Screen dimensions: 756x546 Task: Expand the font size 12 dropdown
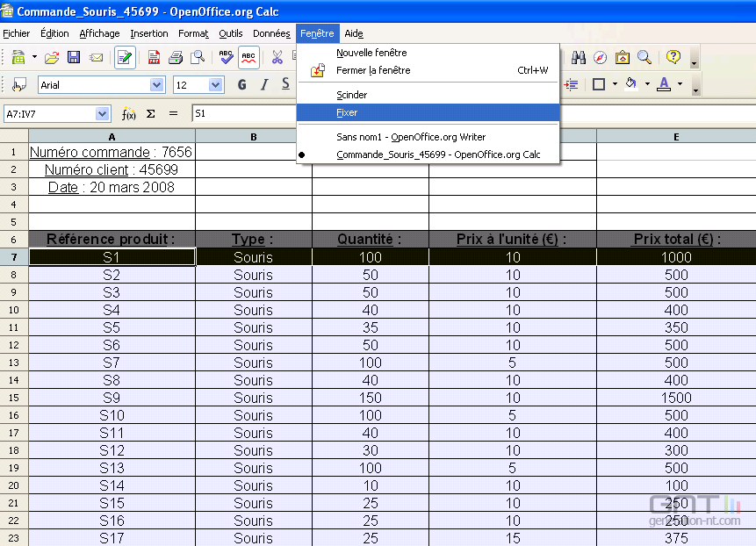(x=214, y=83)
